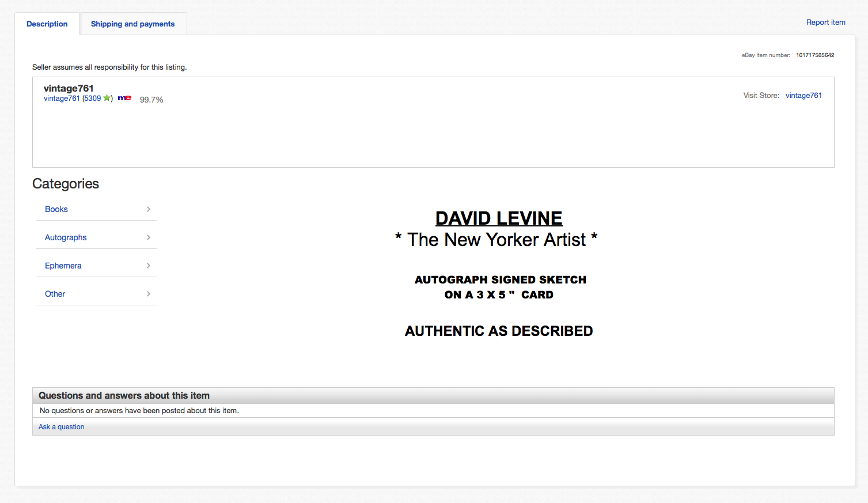Open the Books category

pos(56,209)
